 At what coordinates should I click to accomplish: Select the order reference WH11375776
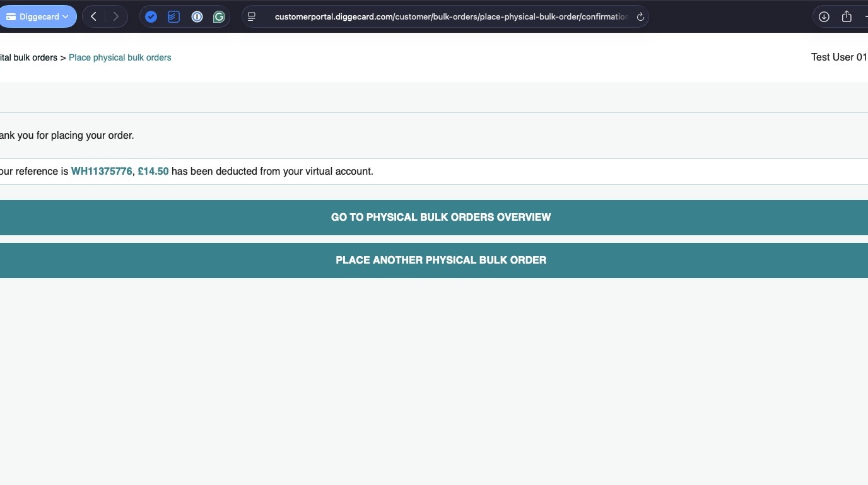pos(102,171)
